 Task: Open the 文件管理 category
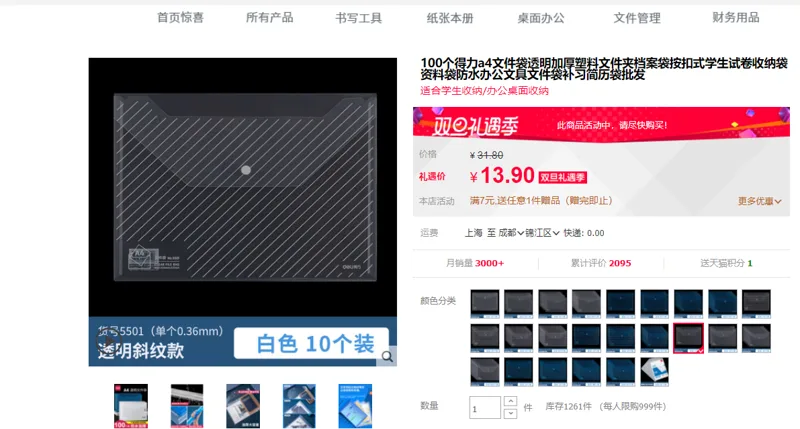tap(637, 18)
